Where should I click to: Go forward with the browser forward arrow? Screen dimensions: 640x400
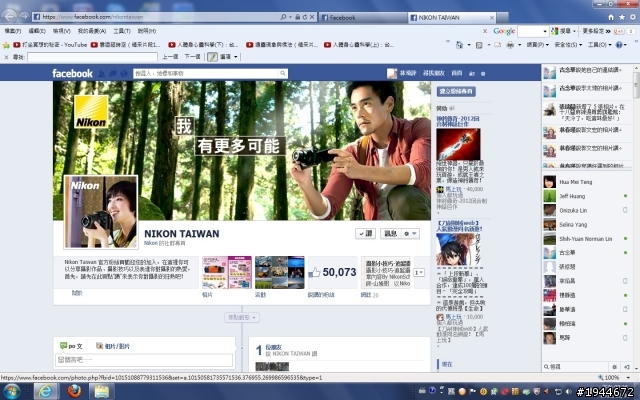[x=24, y=16]
